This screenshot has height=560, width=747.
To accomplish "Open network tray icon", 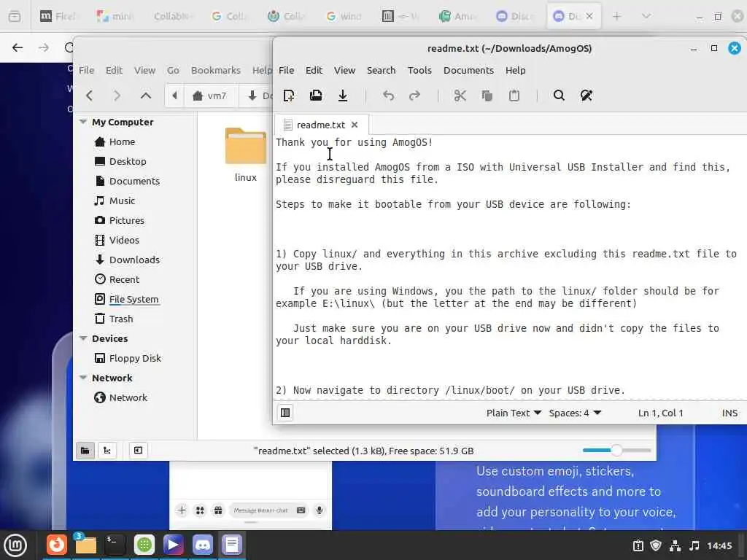I will coord(675,545).
